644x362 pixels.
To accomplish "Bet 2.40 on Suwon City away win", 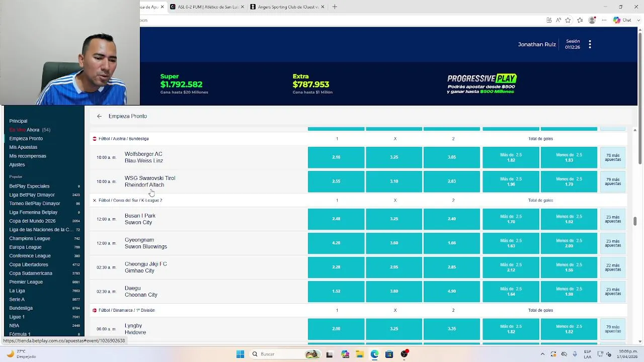I will tap(452, 219).
